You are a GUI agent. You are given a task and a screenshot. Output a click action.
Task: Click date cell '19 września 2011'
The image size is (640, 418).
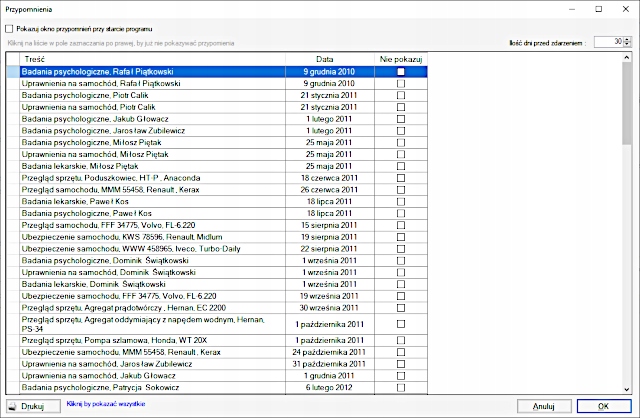click(330, 296)
